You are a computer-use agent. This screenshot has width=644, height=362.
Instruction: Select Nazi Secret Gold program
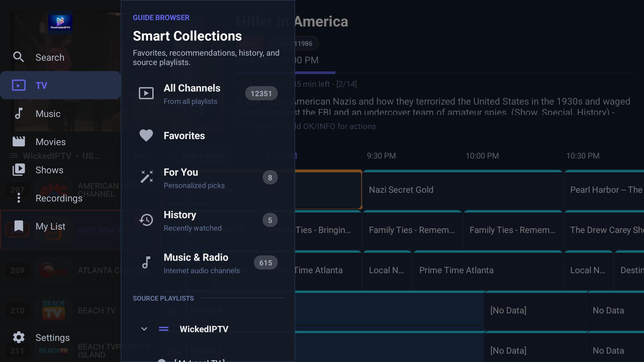463,190
